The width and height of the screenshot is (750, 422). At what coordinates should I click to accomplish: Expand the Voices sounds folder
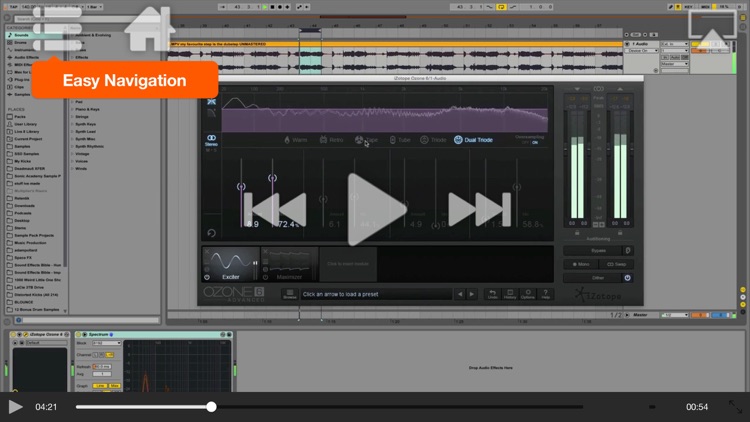[73, 161]
